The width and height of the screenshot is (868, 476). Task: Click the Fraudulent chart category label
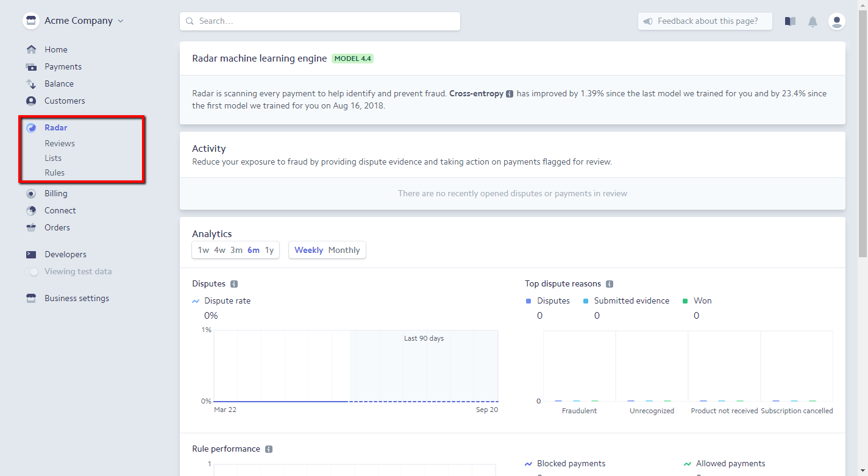pyautogui.click(x=579, y=411)
